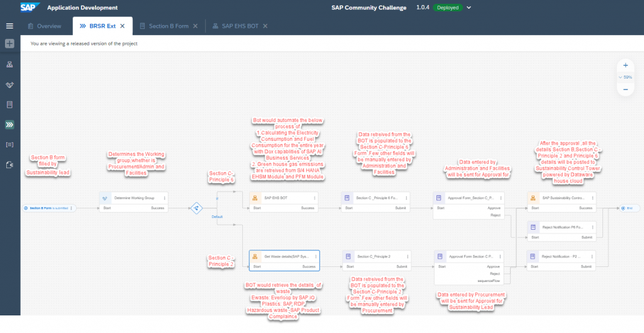
Task: Close the SAP EHS BOT tab
Action: pyautogui.click(x=265, y=26)
